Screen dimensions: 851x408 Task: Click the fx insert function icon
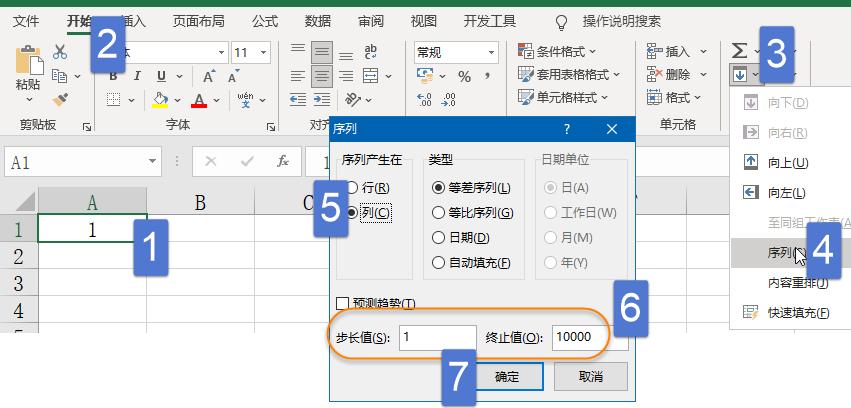click(282, 161)
